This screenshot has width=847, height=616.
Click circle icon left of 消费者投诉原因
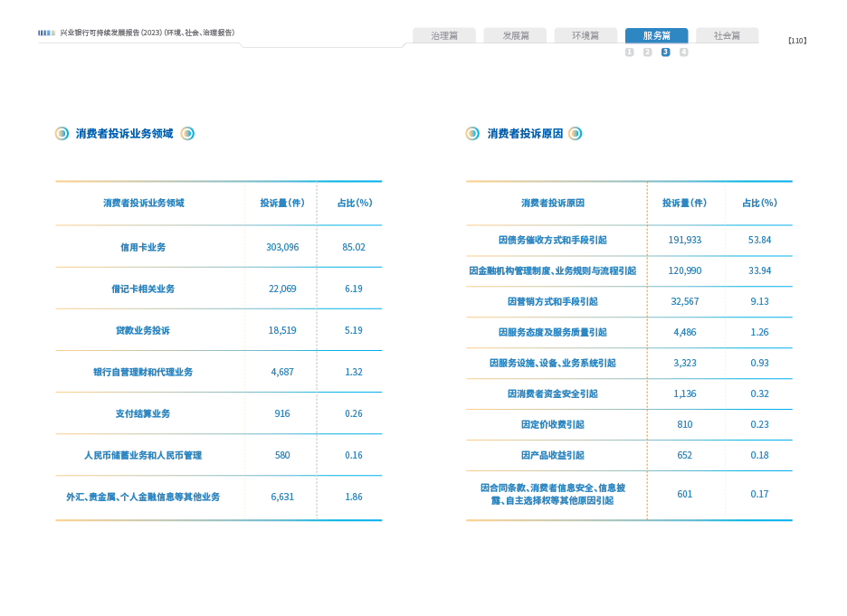click(x=472, y=134)
